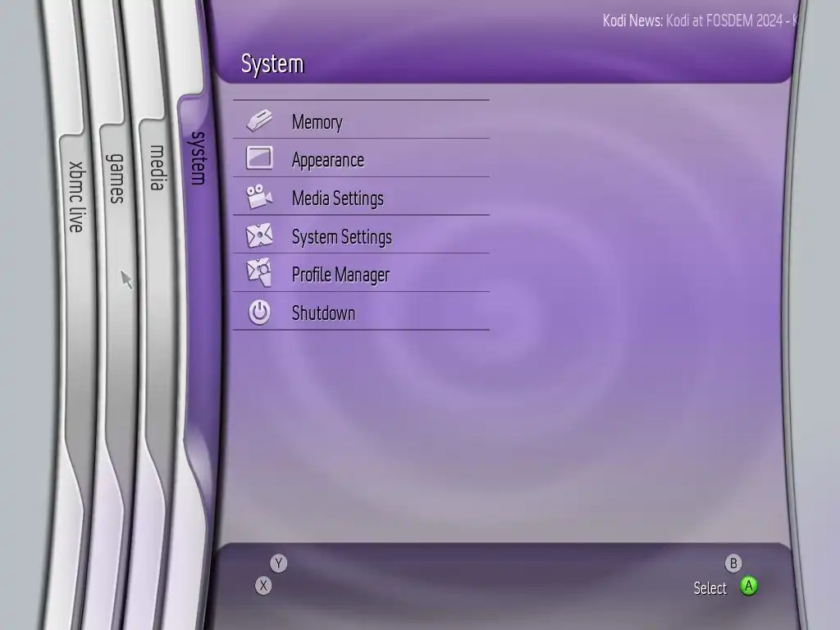Image resolution: width=840 pixels, height=630 pixels.
Task: Click the System page heading
Action: tap(272, 64)
